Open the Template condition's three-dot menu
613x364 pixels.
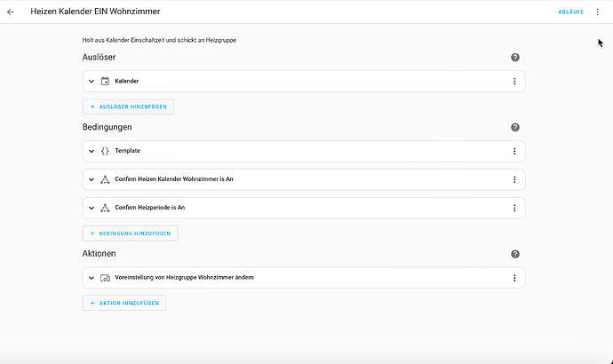[x=514, y=151]
